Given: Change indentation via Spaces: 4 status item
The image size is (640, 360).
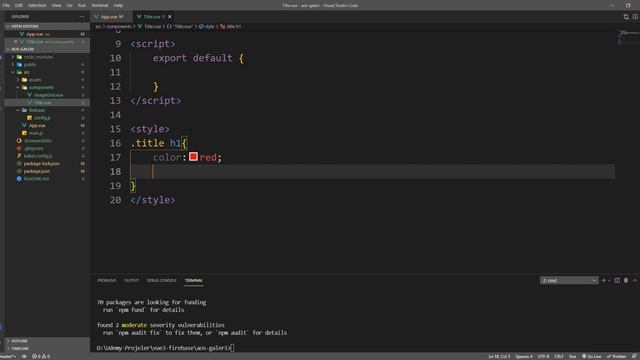Looking at the screenshot, I should [x=524, y=356].
